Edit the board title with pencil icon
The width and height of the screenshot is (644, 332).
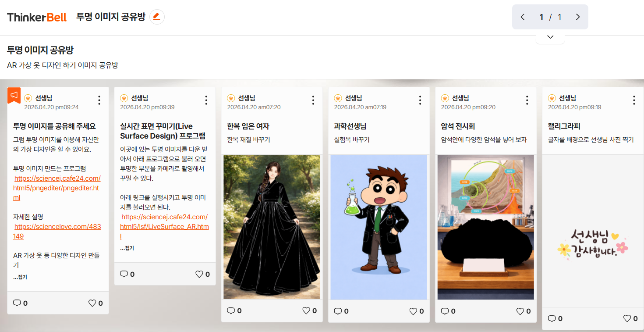coord(157,17)
